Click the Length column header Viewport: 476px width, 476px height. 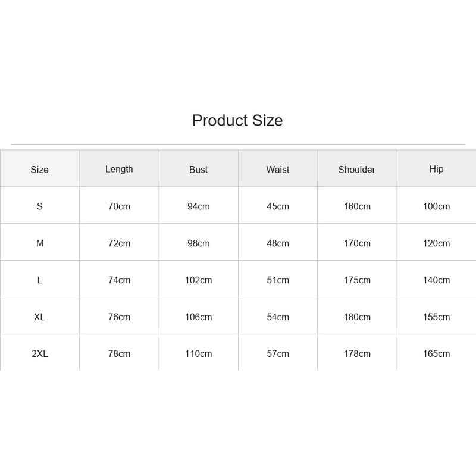click(x=119, y=169)
